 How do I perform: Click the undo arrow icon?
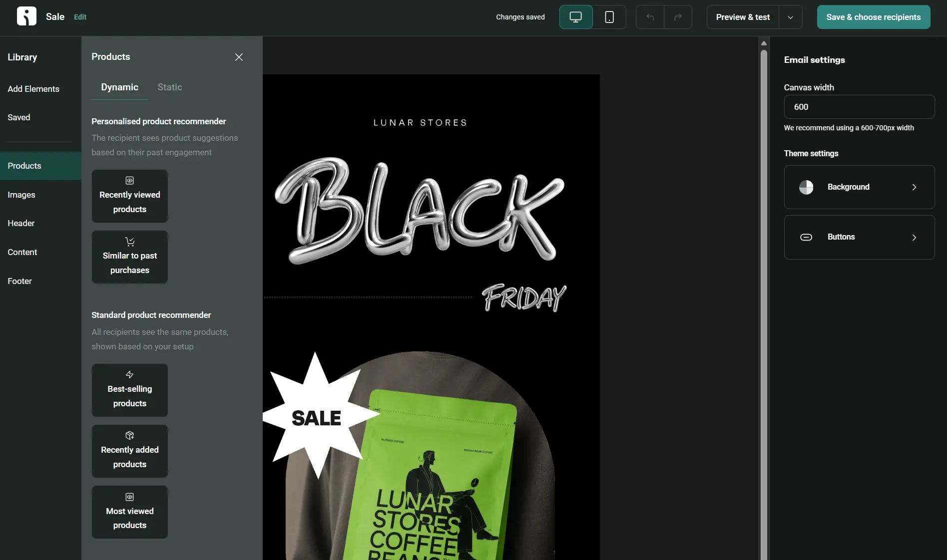[650, 17]
